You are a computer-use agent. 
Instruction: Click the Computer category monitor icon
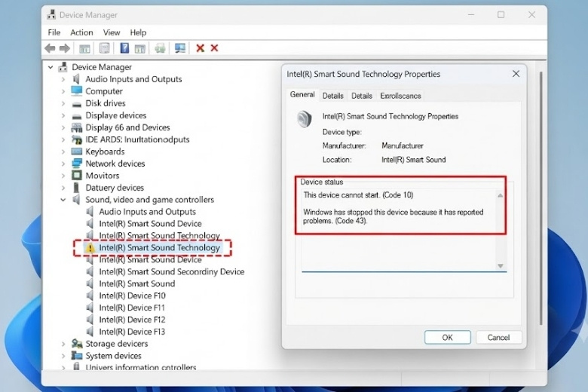pos(76,90)
